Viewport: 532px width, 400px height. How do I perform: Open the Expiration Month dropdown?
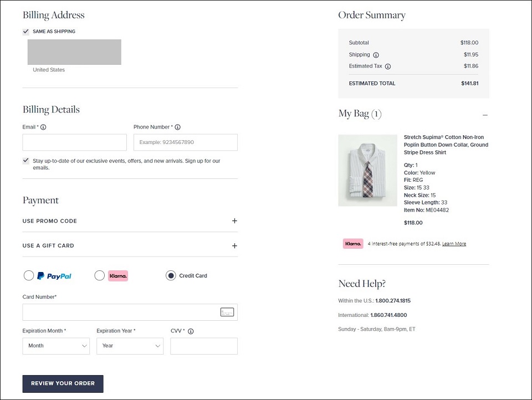[x=56, y=346]
